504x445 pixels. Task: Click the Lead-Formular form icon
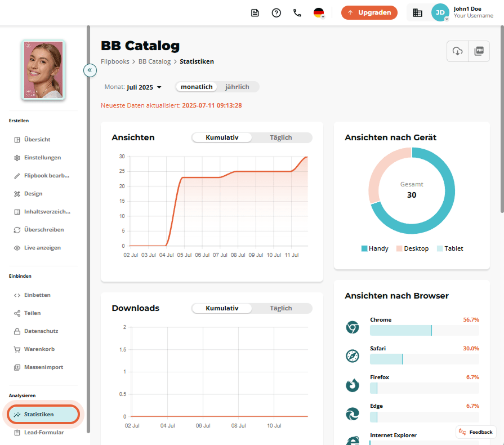(17, 433)
